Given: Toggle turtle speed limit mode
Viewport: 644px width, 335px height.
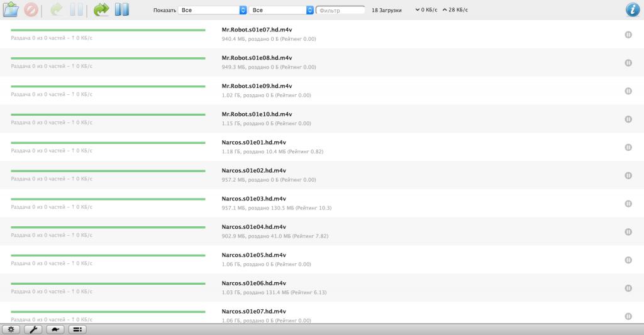Looking at the screenshot, I should point(55,329).
